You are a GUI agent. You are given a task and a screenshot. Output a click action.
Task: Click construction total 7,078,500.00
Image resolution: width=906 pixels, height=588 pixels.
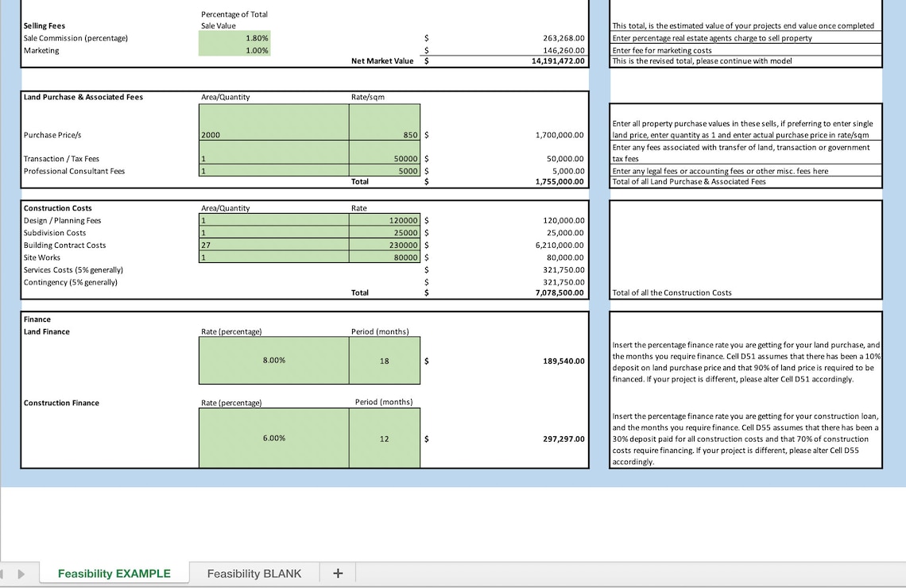pos(560,293)
